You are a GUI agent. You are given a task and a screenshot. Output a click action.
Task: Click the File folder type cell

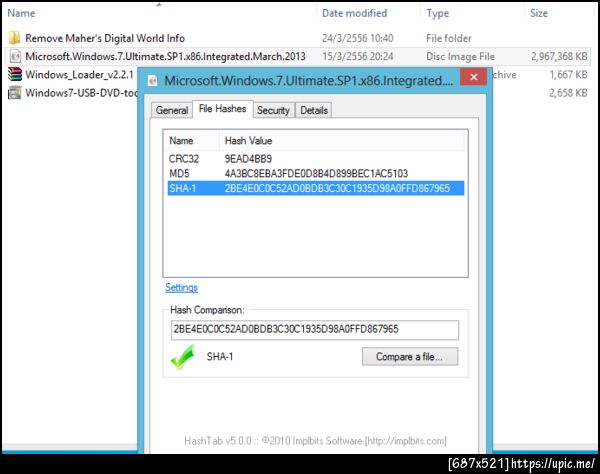coord(448,38)
